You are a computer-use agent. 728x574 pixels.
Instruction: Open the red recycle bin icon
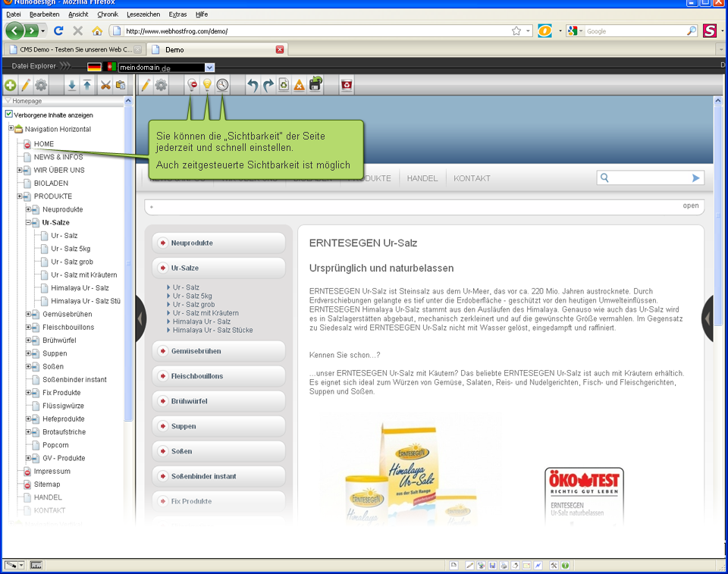[347, 85]
